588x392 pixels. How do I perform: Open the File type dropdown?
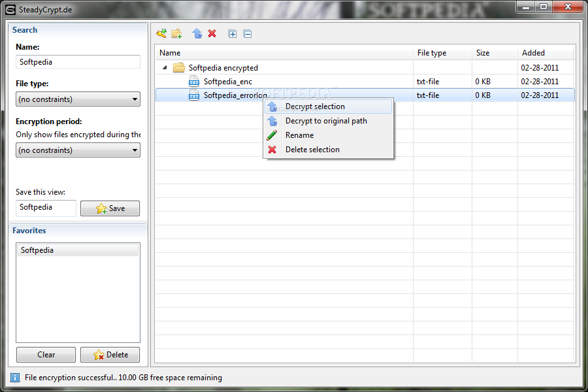[78, 99]
